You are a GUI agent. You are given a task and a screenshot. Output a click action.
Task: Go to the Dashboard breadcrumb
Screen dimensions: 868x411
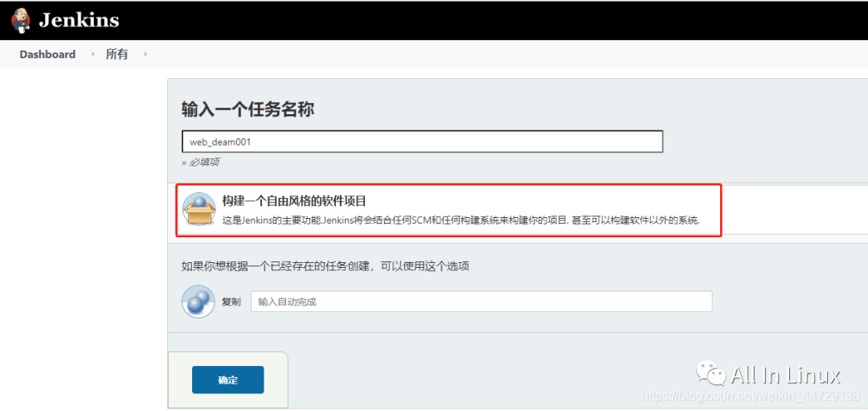47,54
